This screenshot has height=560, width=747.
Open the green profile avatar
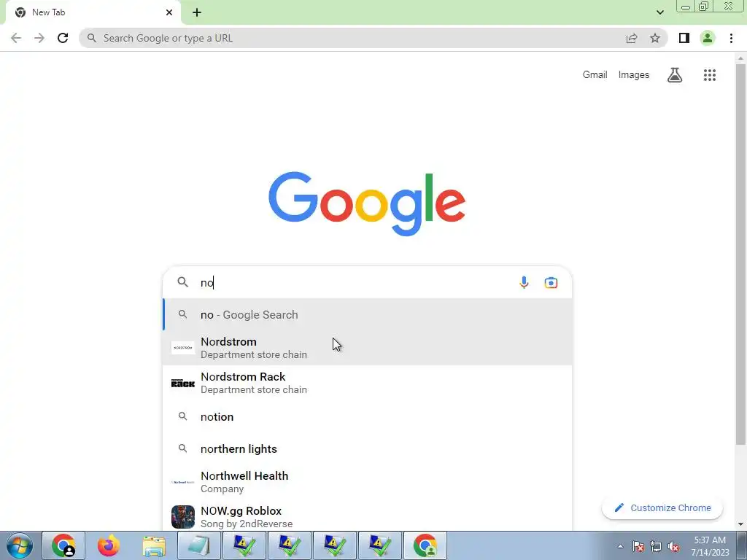[x=708, y=38]
